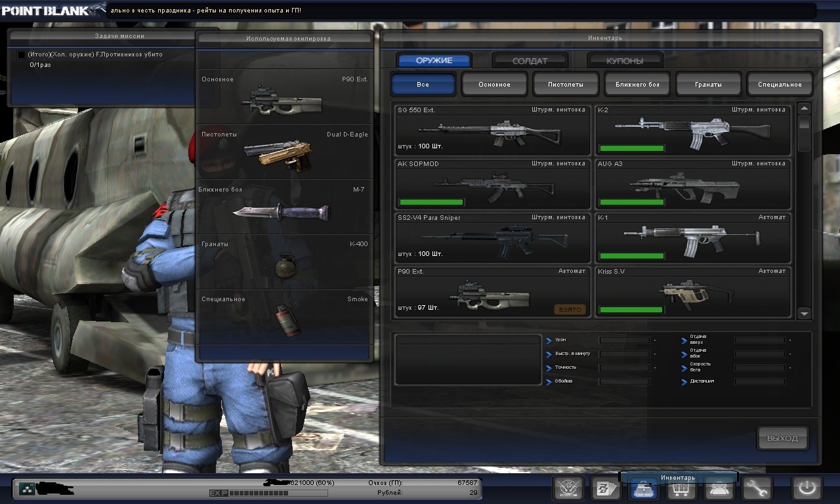Filter weapons by Гранаты
This screenshot has width=840, height=504.
click(709, 84)
